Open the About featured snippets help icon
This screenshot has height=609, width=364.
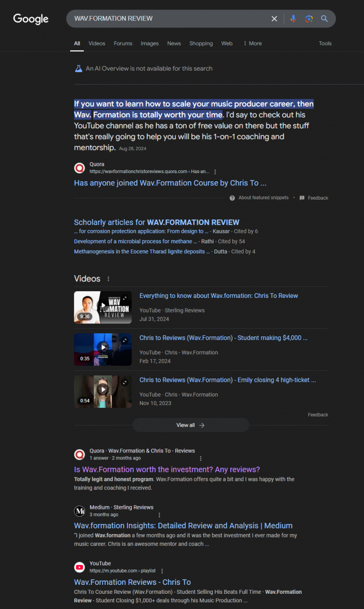tap(232, 198)
